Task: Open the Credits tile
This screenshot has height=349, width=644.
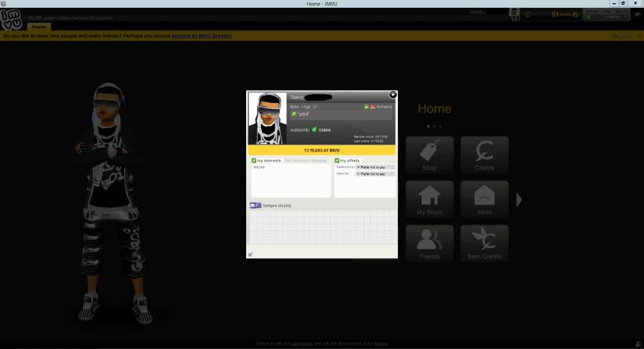Action: click(484, 155)
